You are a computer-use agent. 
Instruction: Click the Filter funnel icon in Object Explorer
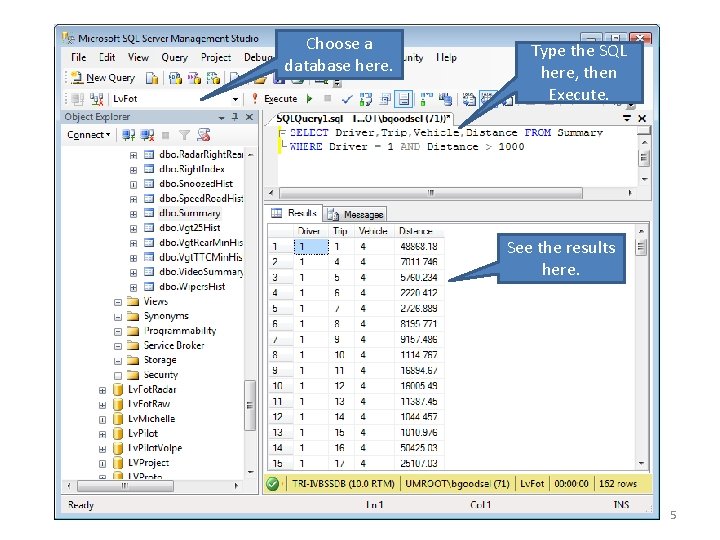184,135
